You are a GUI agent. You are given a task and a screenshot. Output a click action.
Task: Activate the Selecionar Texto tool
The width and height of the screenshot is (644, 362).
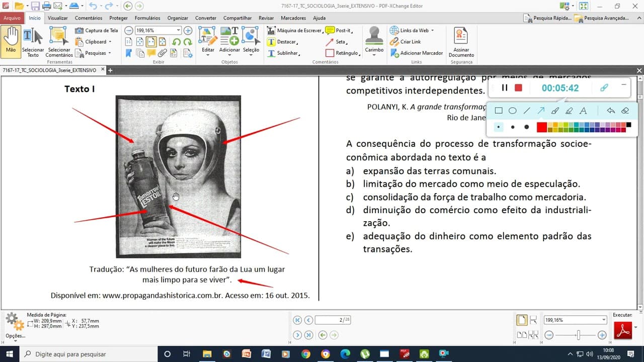click(x=33, y=42)
